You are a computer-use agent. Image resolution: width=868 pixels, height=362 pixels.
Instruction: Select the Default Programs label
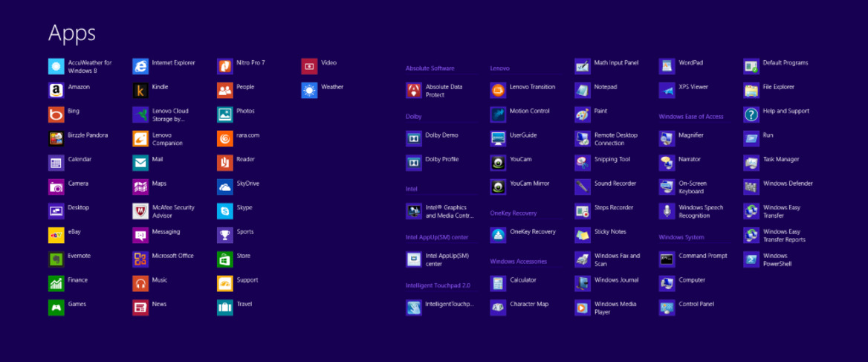click(x=786, y=62)
